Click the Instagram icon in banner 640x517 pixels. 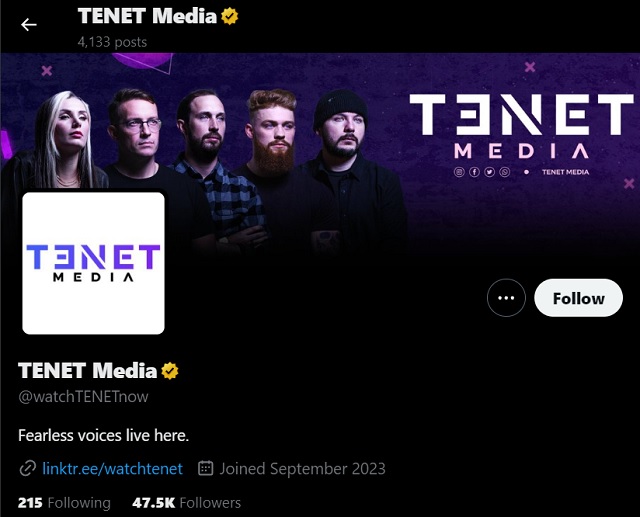point(459,172)
